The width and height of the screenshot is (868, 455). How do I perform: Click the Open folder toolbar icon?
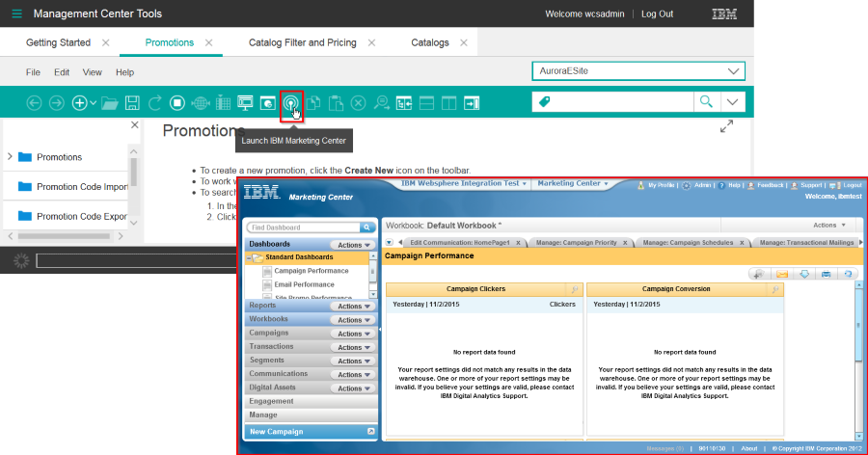(x=110, y=103)
